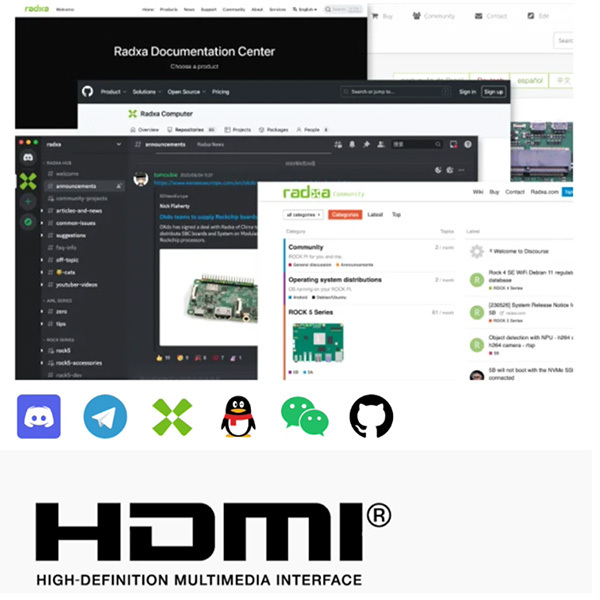The height and width of the screenshot is (600, 600).
Task: Click the GitHub logo in the dark header
Action: coord(88,91)
